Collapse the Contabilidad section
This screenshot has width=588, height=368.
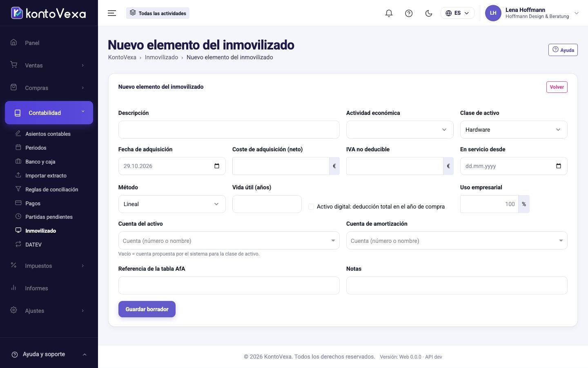(49, 112)
